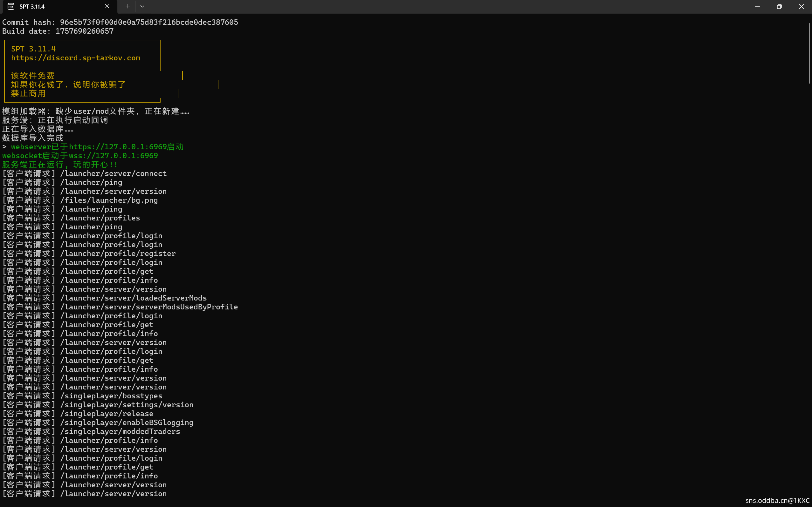Click the /singleplayer/enableBSGlogging log line
The image size is (812, 507).
pyautogui.click(x=127, y=423)
